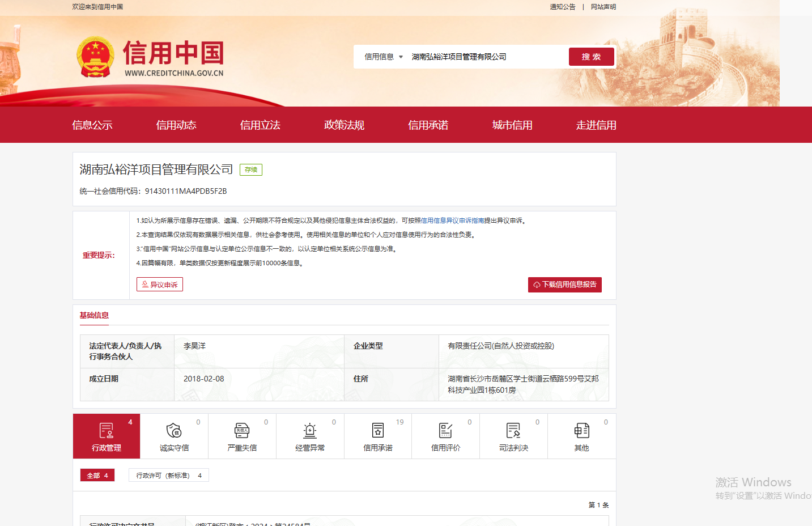Click the 异议申诉 appeal button
This screenshot has width=812, height=526.
click(159, 284)
